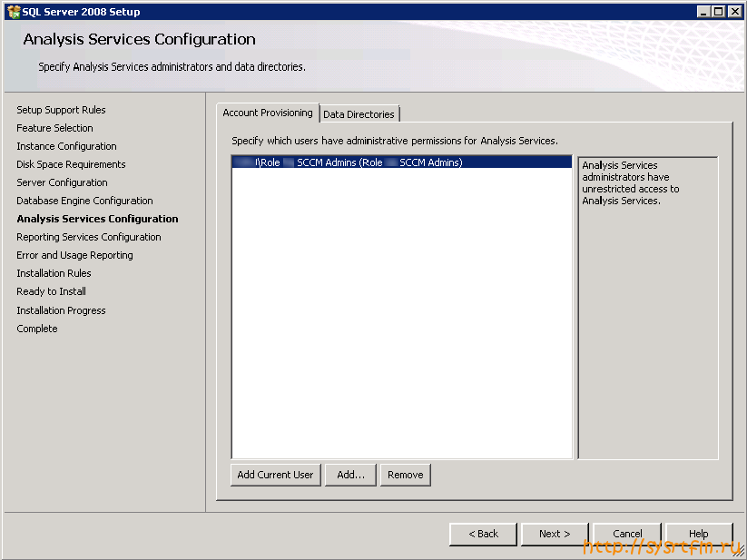Minimize the SQL Server 2008 Setup window
Viewport: 747px width, 560px height.
(x=703, y=12)
